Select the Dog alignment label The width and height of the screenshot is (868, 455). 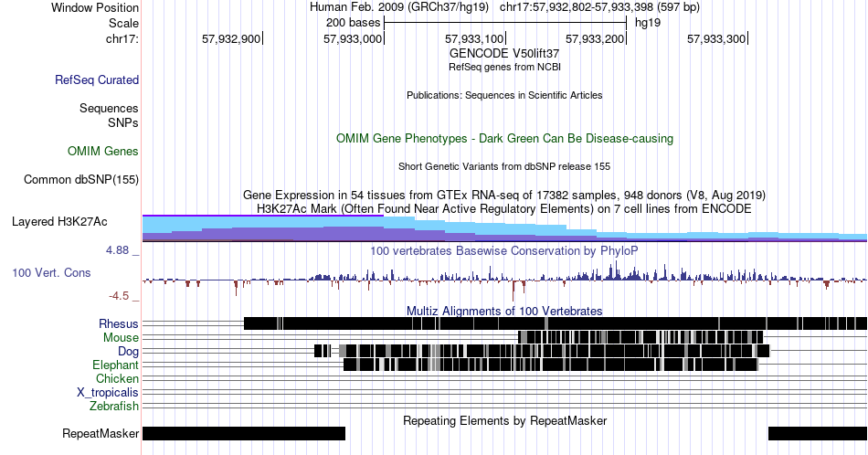(129, 352)
